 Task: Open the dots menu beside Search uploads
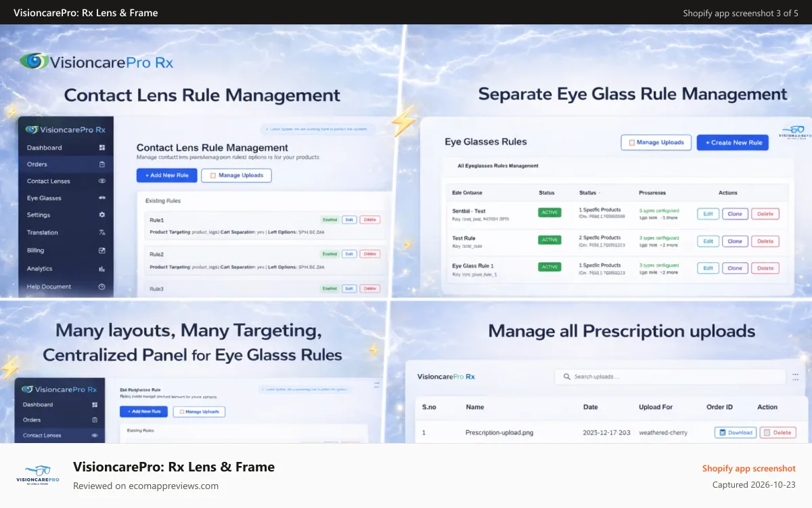794,376
